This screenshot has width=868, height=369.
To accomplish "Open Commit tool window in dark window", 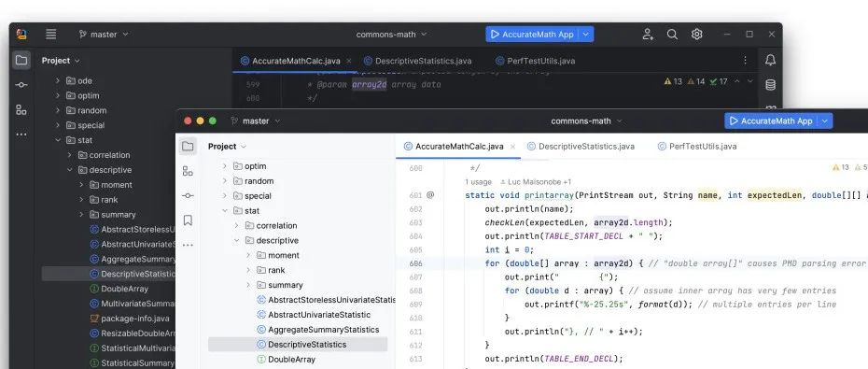I will click(x=21, y=85).
